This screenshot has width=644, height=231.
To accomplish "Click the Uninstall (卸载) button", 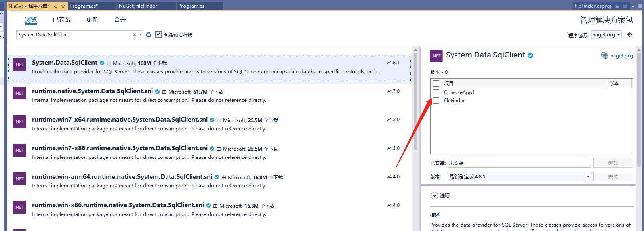I will pyautogui.click(x=613, y=163).
